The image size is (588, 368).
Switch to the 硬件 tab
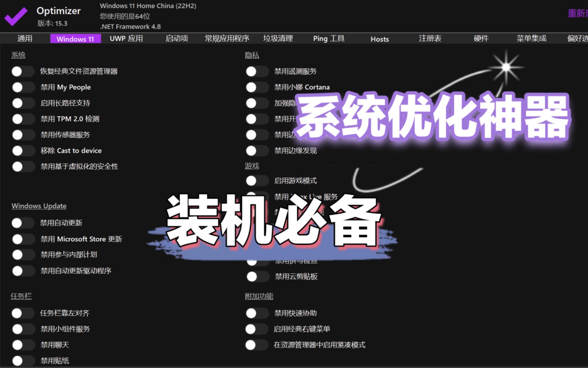click(481, 39)
